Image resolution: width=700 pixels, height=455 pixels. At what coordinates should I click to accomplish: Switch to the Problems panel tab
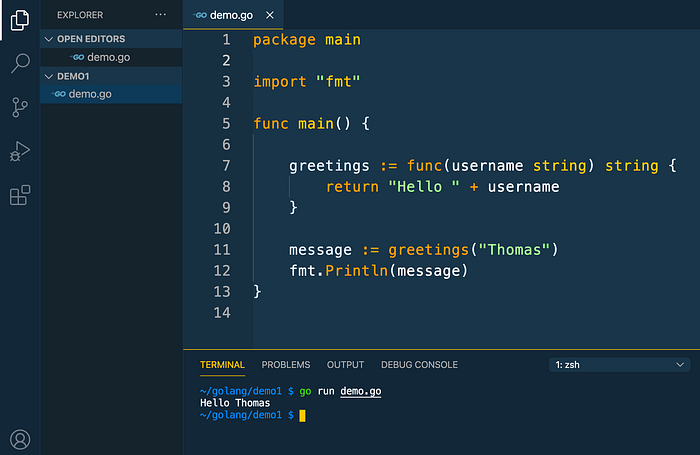pyautogui.click(x=286, y=365)
